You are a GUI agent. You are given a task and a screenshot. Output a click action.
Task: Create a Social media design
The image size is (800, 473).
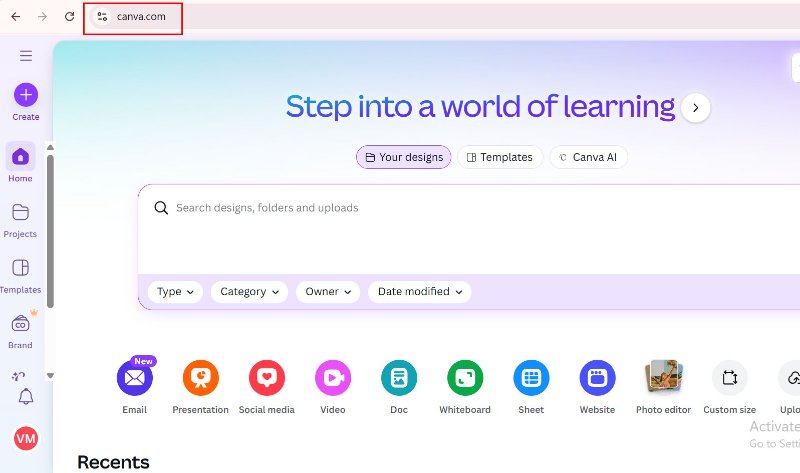(267, 386)
